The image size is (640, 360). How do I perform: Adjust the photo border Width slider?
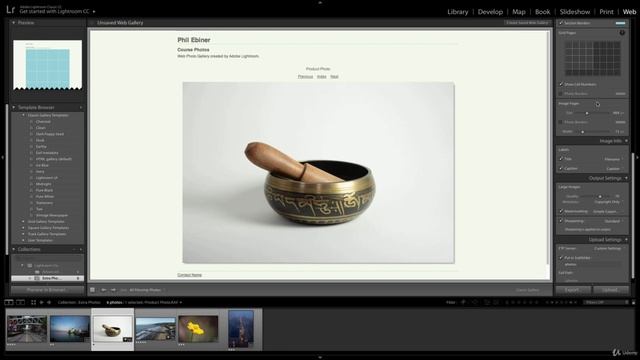click(x=582, y=132)
